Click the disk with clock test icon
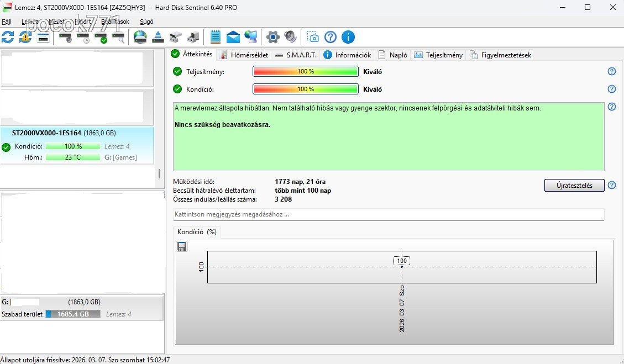624x364 pixels. [x=83, y=38]
